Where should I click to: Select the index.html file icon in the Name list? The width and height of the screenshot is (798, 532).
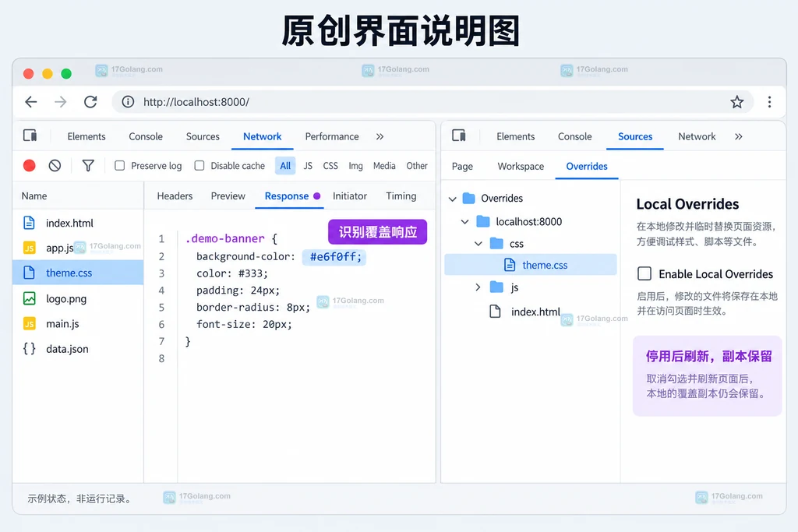coord(29,223)
